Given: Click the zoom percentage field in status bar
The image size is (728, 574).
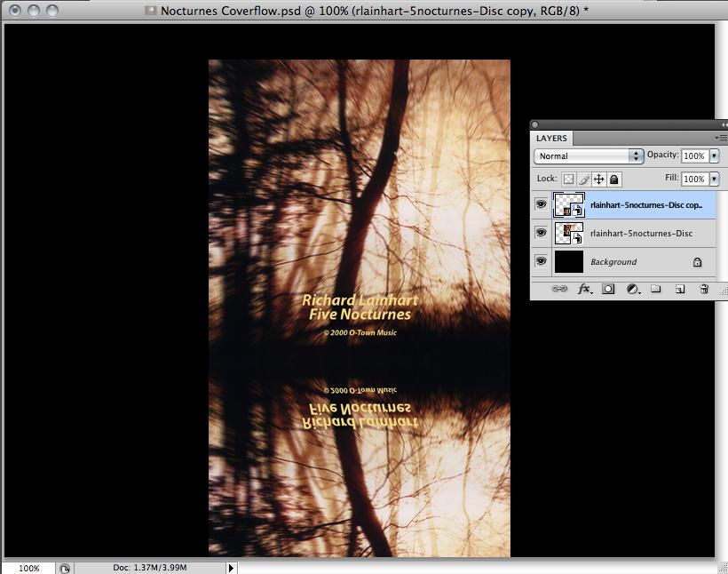Looking at the screenshot, I should 28,568.
